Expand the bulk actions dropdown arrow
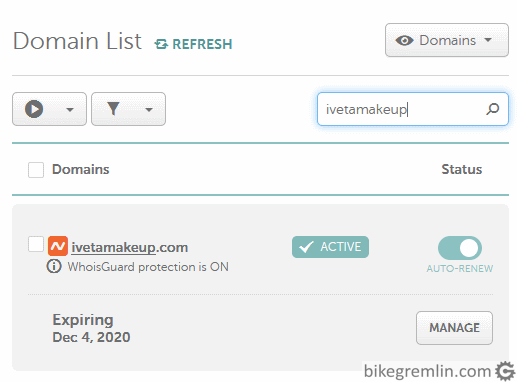 (70, 110)
